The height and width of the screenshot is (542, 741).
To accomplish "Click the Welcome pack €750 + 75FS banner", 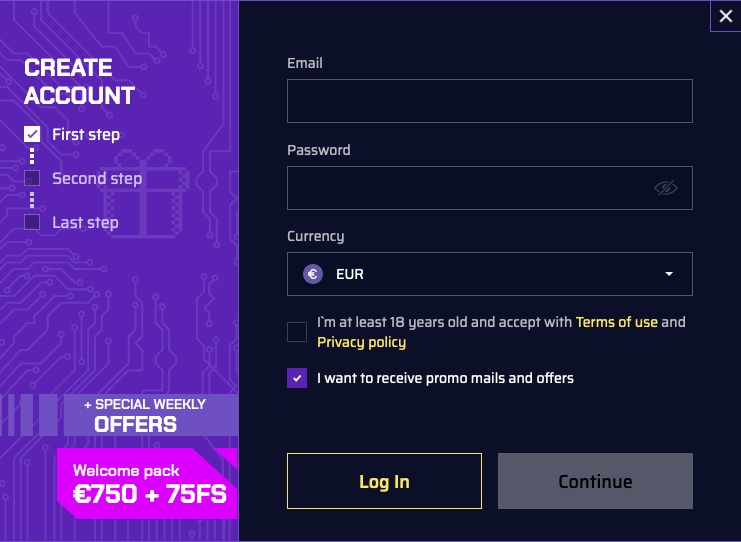I will pos(150,483).
